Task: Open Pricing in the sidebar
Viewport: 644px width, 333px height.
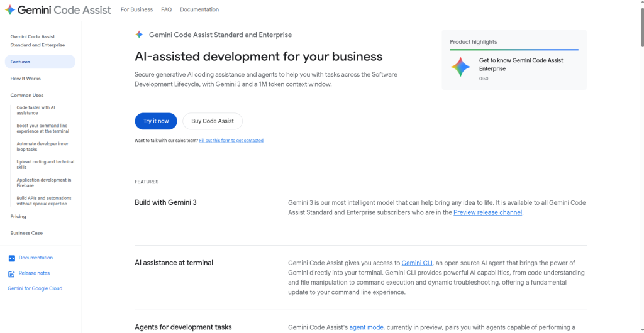Action: [x=18, y=216]
